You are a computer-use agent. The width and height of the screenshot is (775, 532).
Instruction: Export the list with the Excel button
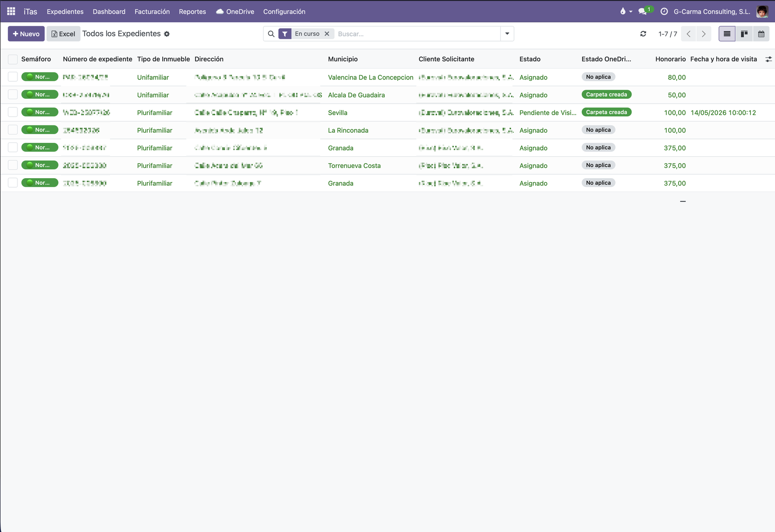(63, 34)
